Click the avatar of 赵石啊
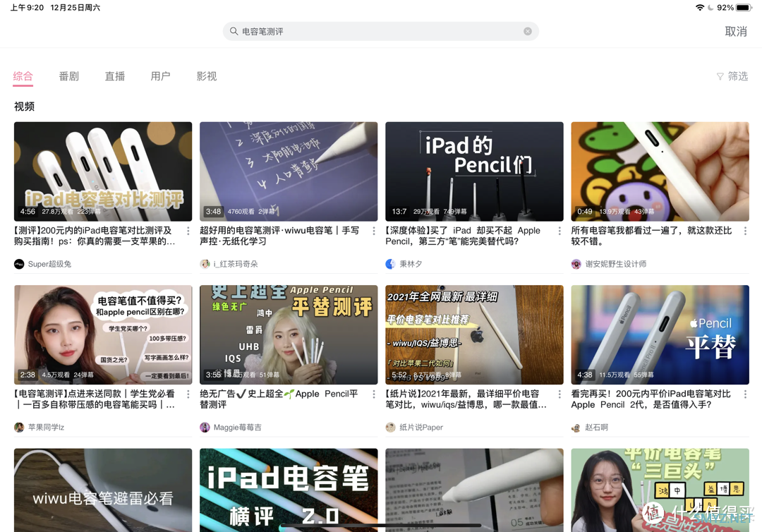The image size is (762, 532). (x=576, y=427)
